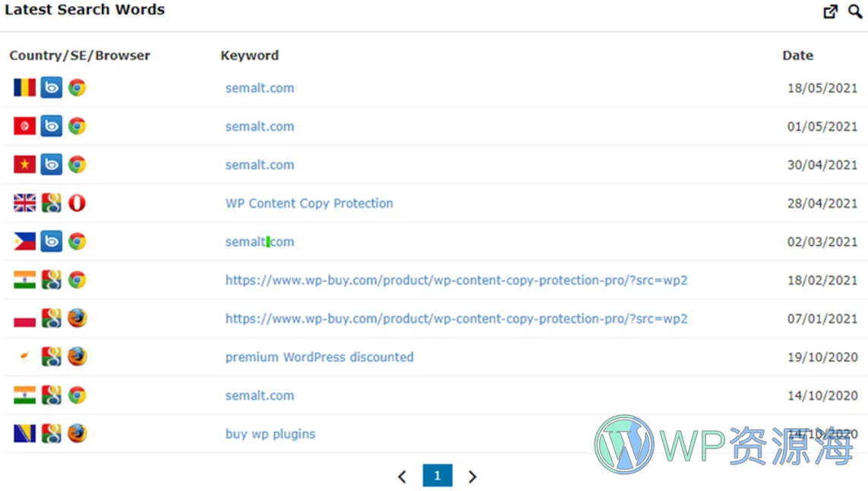Click Poland flag in 07/01/2021 row
868x491 pixels.
coord(24,319)
